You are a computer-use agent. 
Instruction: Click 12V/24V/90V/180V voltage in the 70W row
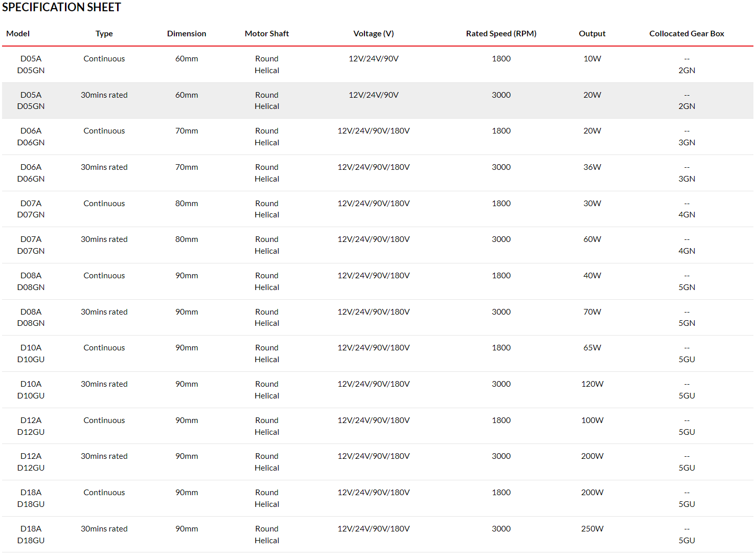click(x=374, y=312)
